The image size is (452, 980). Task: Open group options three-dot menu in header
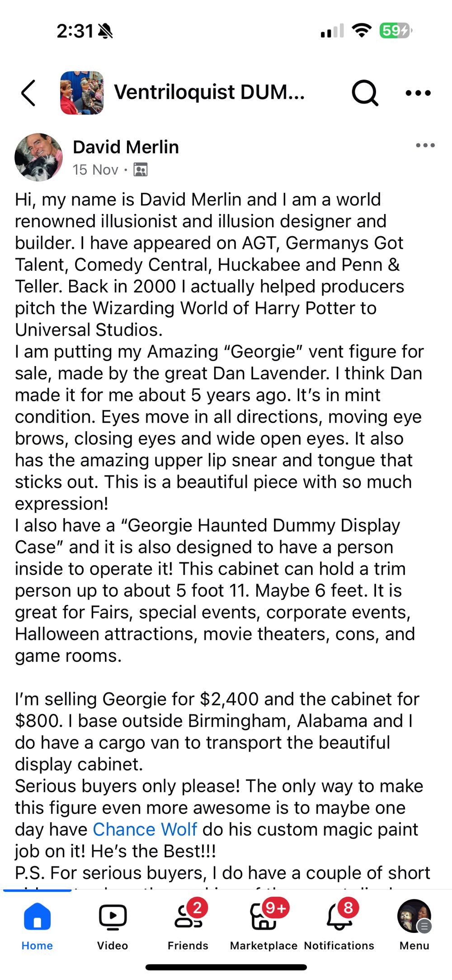coord(418,93)
